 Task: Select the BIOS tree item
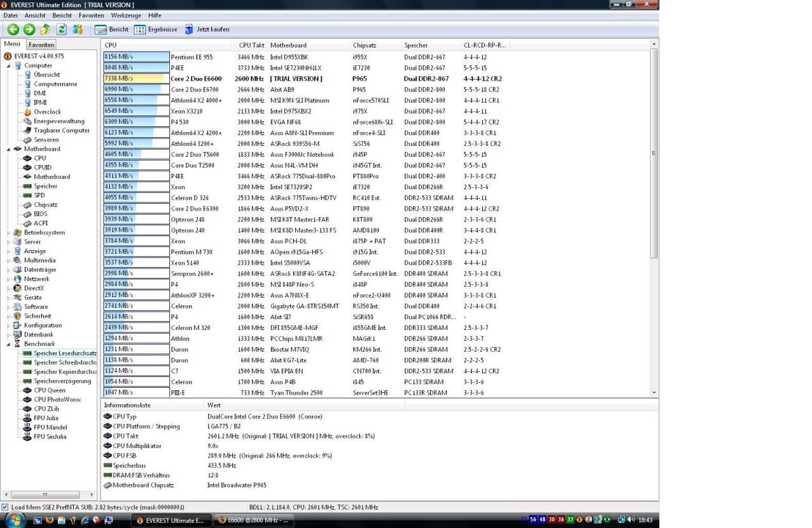coord(40,214)
